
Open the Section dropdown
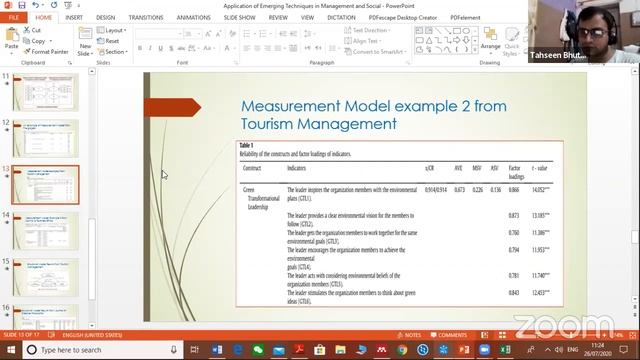[x=112, y=52]
